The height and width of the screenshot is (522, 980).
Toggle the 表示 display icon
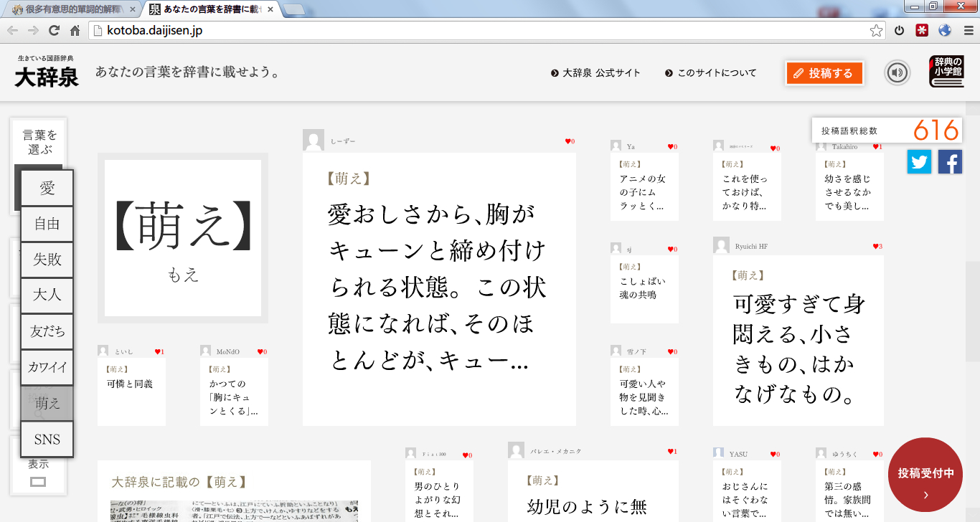38,482
